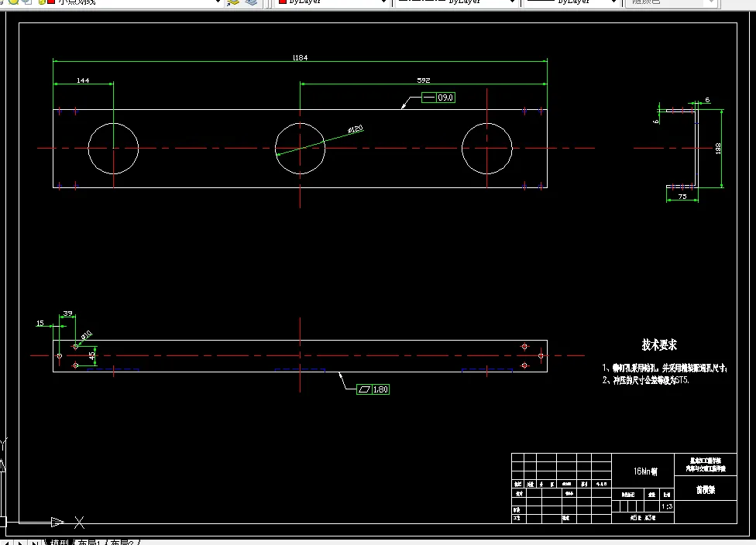The height and width of the screenshot is (545, 756).
Task: Switch to the 模型 model tab
Action: tap(60, 542)
